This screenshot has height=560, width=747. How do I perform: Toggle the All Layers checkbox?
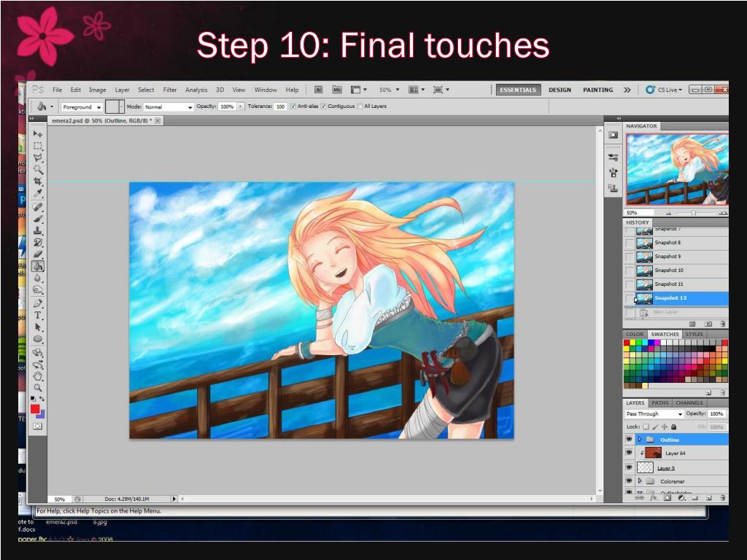click(360, 106)
